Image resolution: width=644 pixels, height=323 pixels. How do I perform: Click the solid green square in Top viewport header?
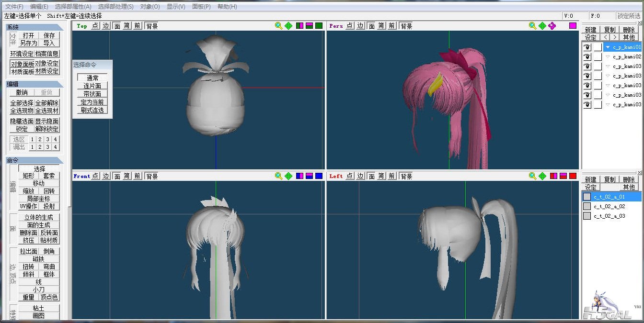319,26
